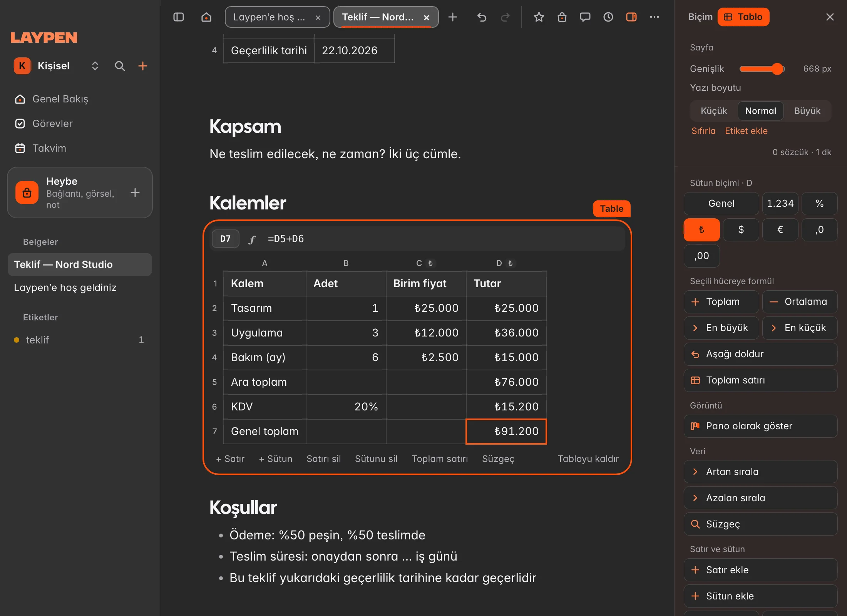Click the Etiket ekle link
The width and height of the screenshot is (847, 616).
[x=746, y=131]
